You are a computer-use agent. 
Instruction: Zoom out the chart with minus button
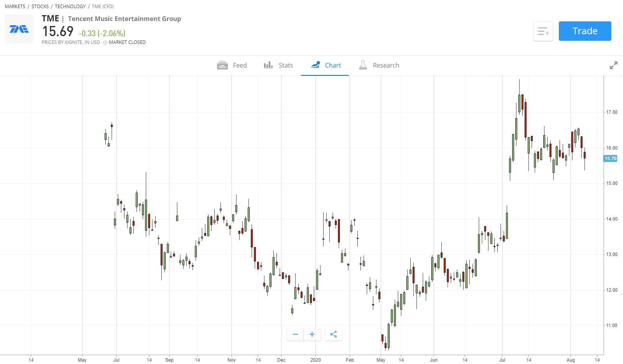[295, 334]
